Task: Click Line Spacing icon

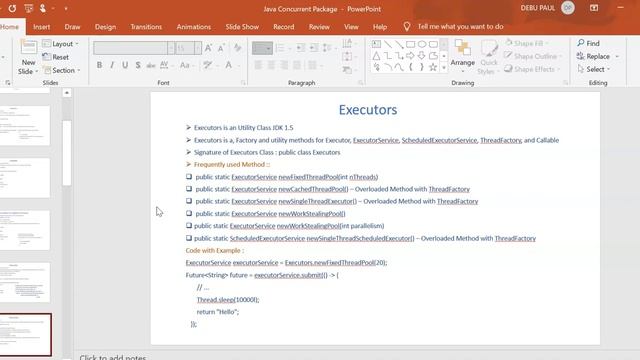Action: (x=328, y=48)
